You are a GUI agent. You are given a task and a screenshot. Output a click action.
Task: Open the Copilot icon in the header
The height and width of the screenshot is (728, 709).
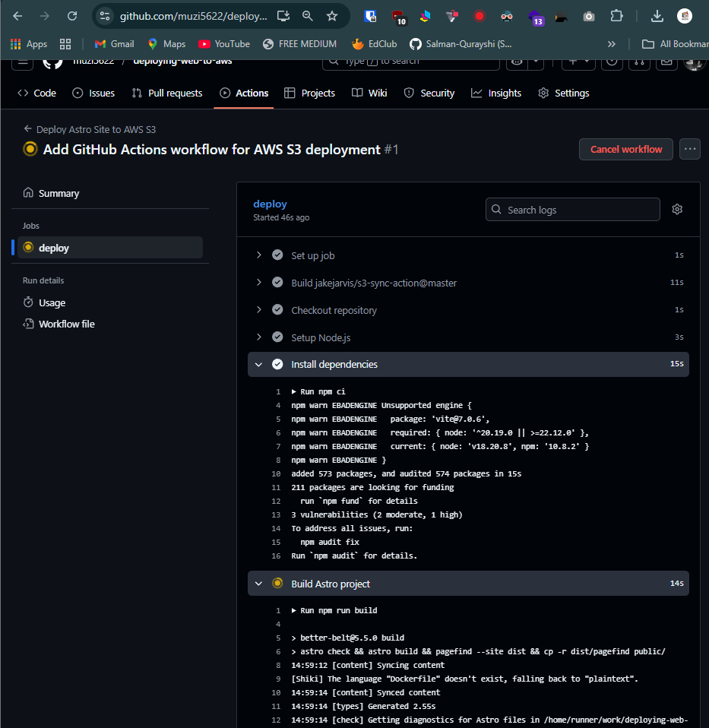517,62
